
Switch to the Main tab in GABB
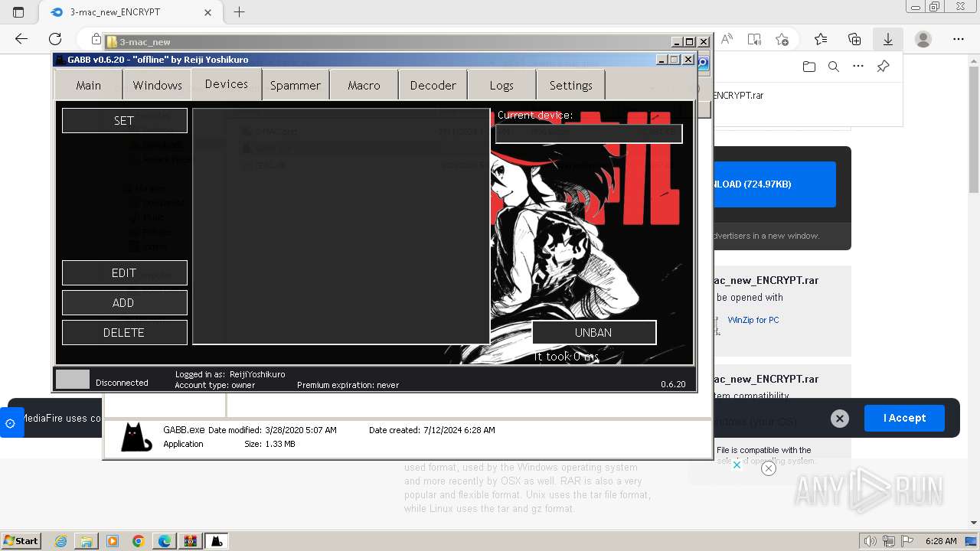coord(89,85)
